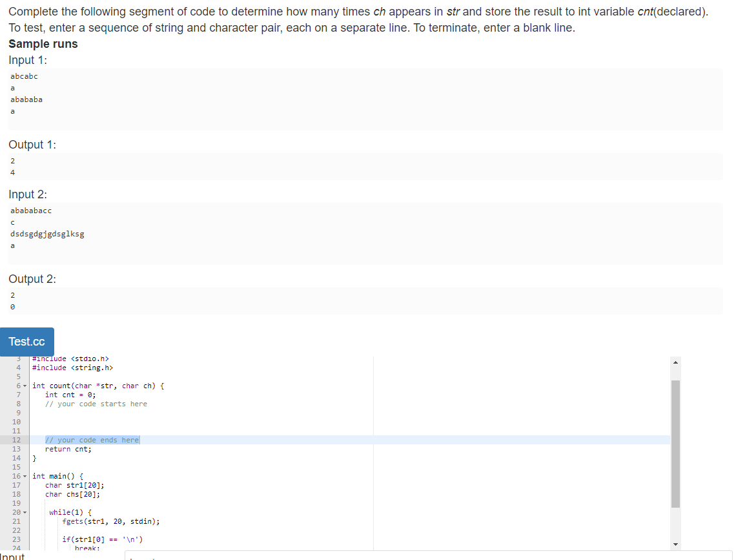The image size is (736, 560).
Task: Place cursor on the highlighted comment line 12
Action: click(x=92, y=440)
